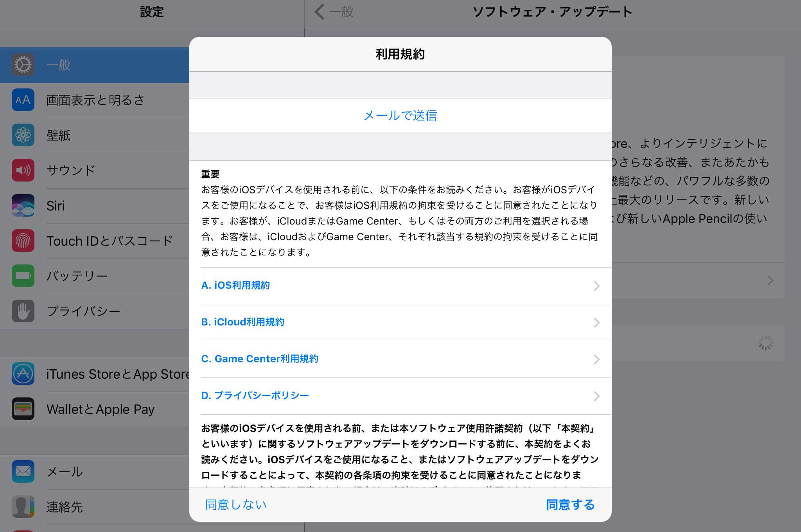Tap ソフトウェア・アップデート page title

552,12
